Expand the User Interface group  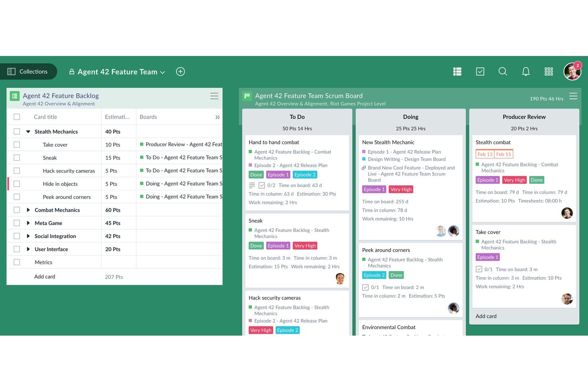(28, 249)
